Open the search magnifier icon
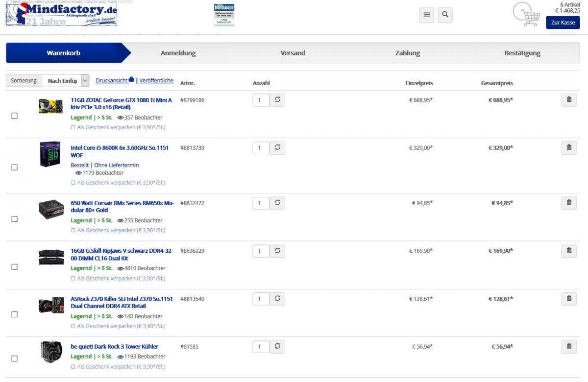The image size is (588, 382). tap(445, 15)
